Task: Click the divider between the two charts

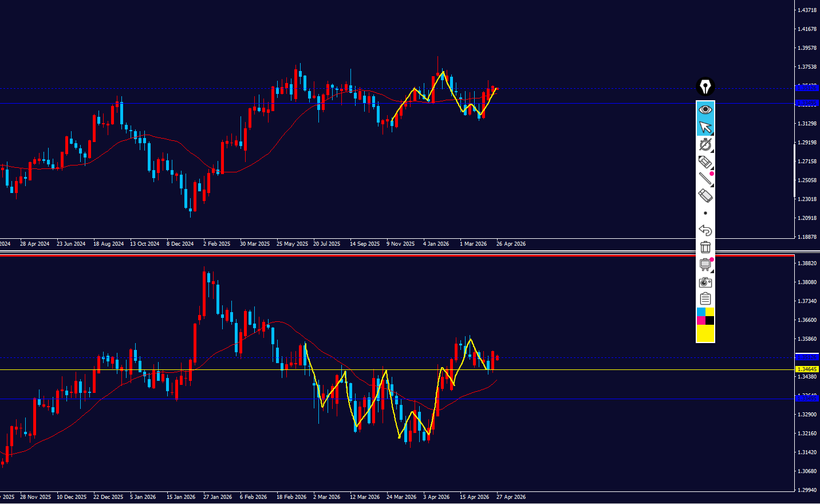Action: pyautogui.click(x=401, y=252)
